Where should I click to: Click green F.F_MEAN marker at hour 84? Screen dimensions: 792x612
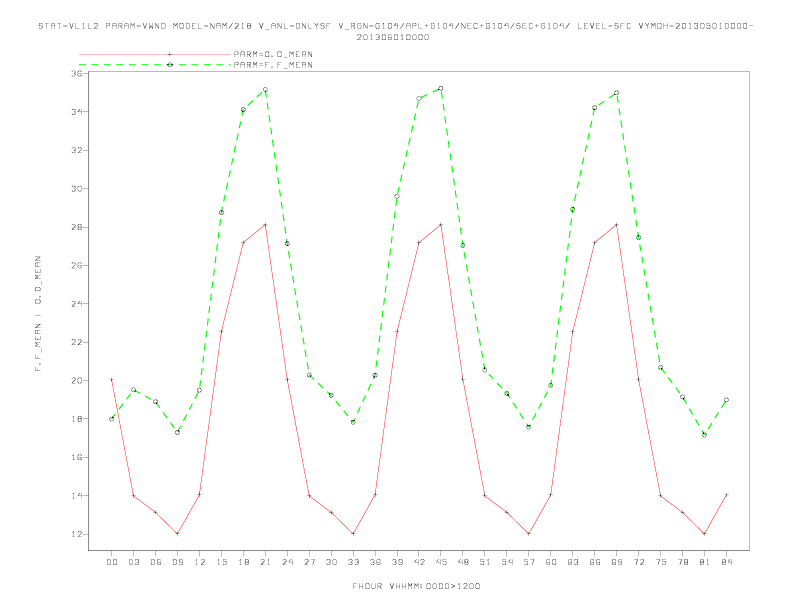726,400
